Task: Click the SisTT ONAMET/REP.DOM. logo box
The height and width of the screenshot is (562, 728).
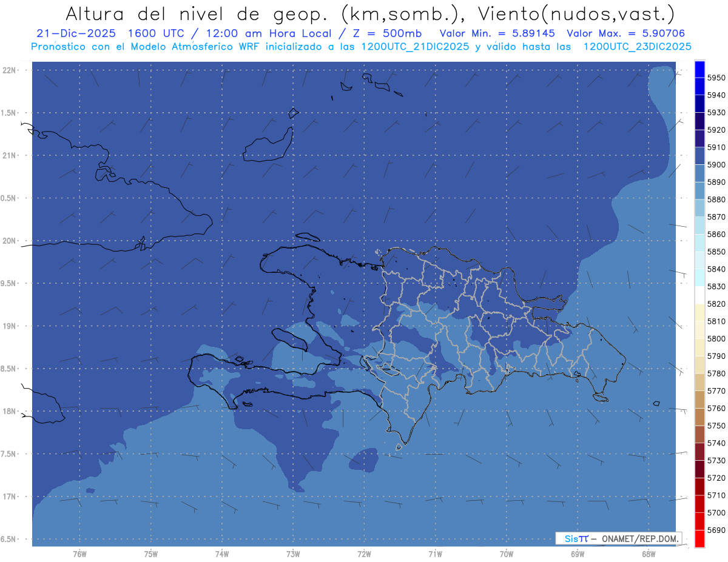Action: pyautogui.click(x=618, y=538)
